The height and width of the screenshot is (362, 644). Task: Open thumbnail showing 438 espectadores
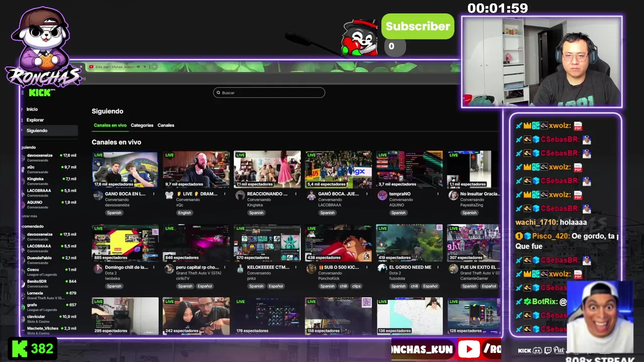pyautogui.click(x=338, y=243)
